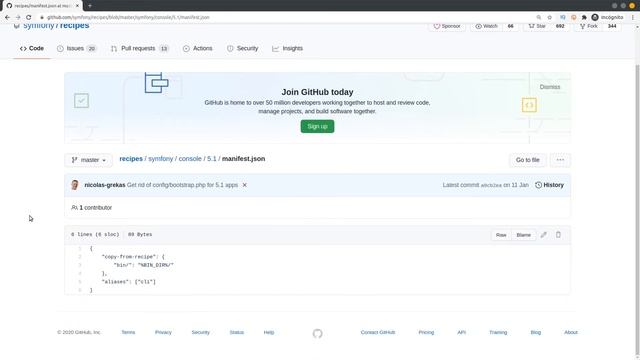Viewport: 640px width, 360px height.
Task: Click the address bar URL
Action: (x=128, y=18)
